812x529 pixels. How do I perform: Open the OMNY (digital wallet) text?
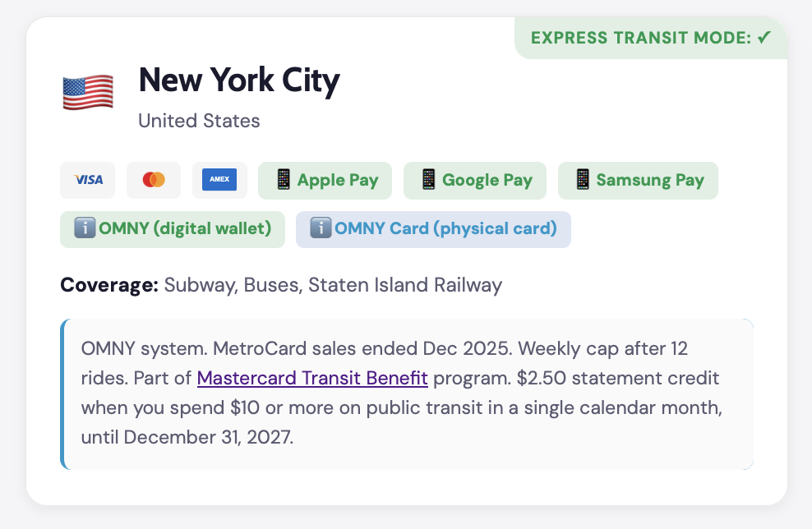pos(185,228)
